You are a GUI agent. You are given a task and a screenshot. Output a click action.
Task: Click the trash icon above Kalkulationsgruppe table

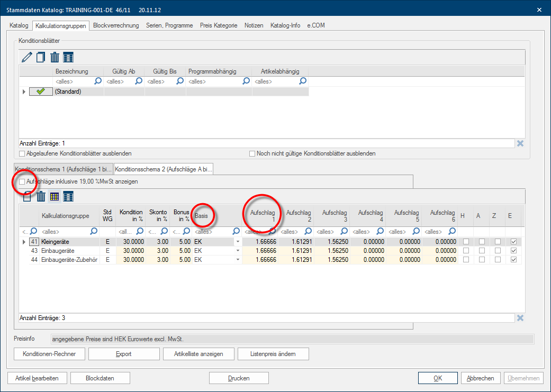[41, 197]
